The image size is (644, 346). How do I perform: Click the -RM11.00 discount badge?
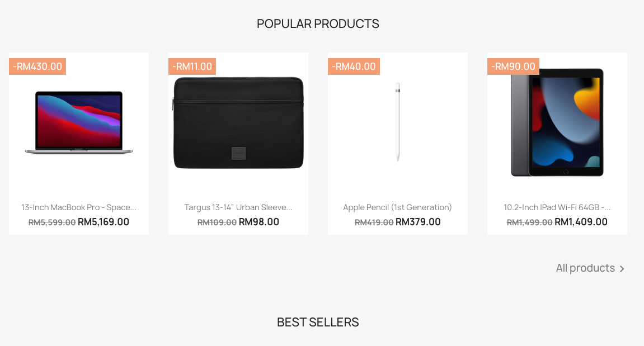[x=192, y=67]
